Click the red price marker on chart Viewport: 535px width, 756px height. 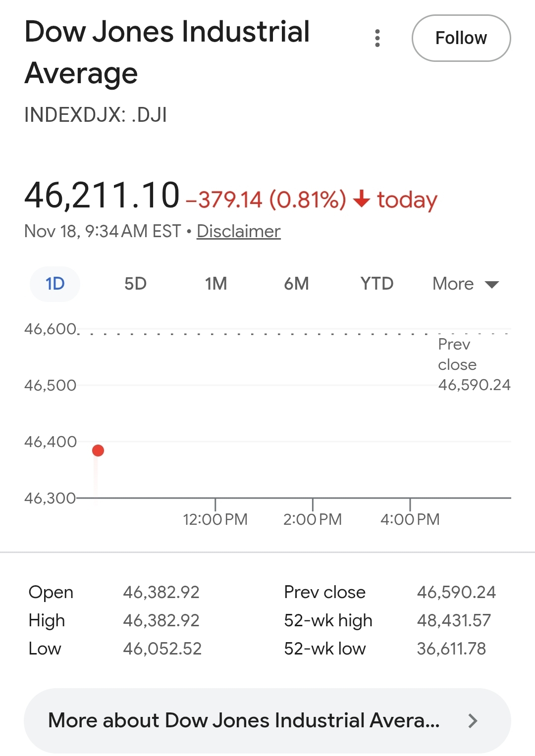click(x=98, y=451)
